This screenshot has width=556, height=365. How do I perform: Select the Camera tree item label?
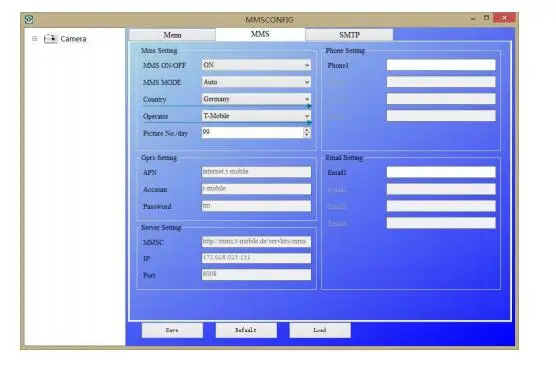pos(73,39)
